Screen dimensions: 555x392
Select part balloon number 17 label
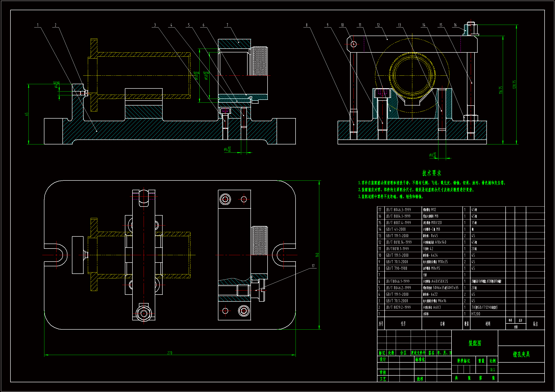pos(313,266)
